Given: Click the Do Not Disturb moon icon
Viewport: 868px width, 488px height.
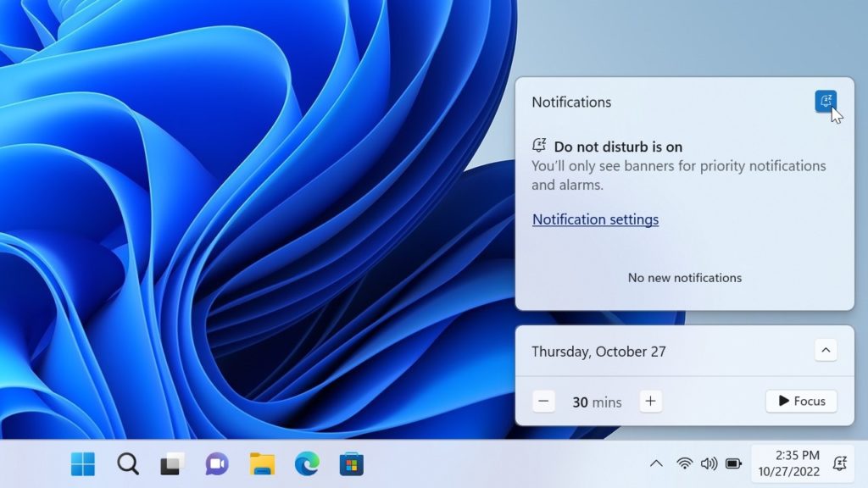Looking at the screenshot, I should click(x=540, y=146).
